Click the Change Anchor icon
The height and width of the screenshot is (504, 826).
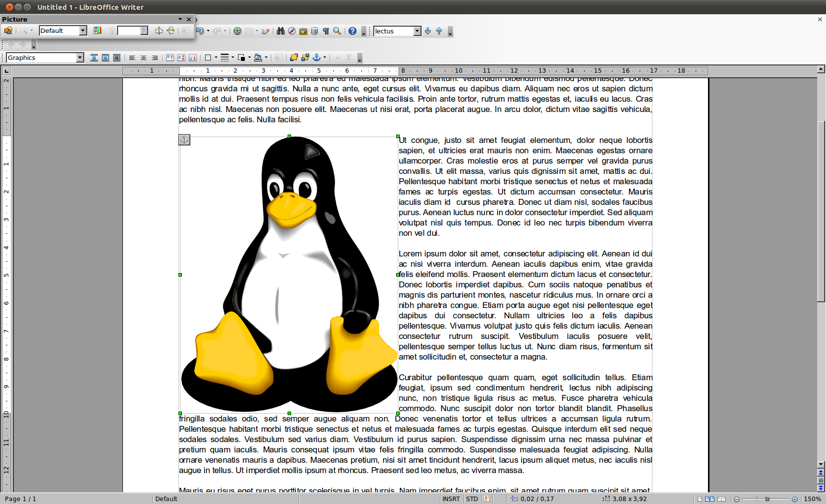pyautogui.click(x=317, y=58)
